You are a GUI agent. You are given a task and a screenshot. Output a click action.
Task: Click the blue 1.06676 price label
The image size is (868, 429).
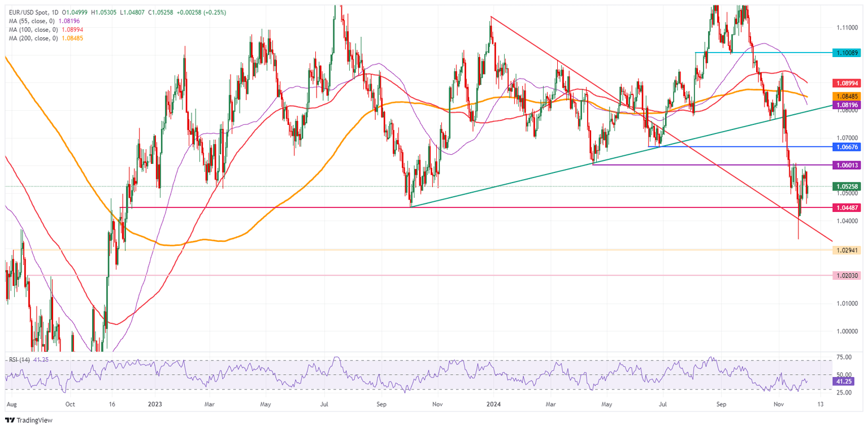pyautogui.click(x=847, y=148)
